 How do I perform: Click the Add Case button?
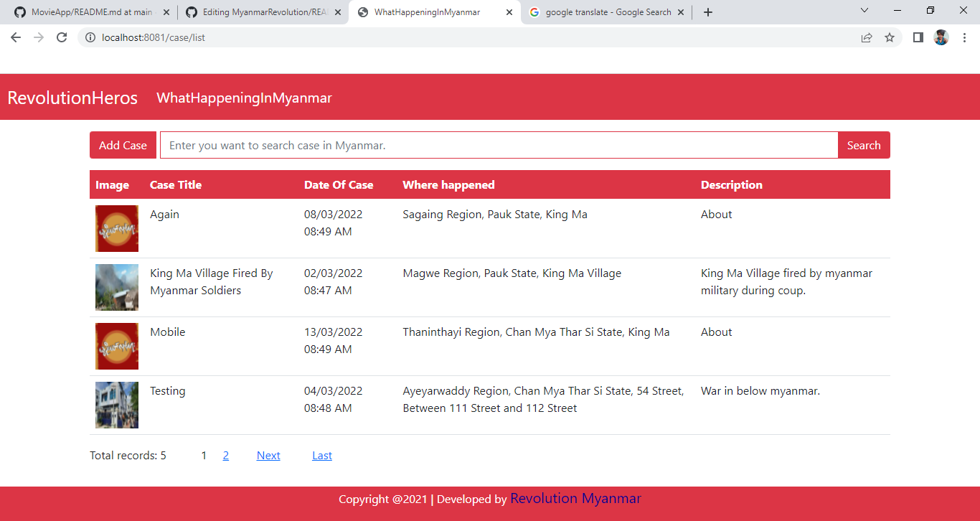123,144
